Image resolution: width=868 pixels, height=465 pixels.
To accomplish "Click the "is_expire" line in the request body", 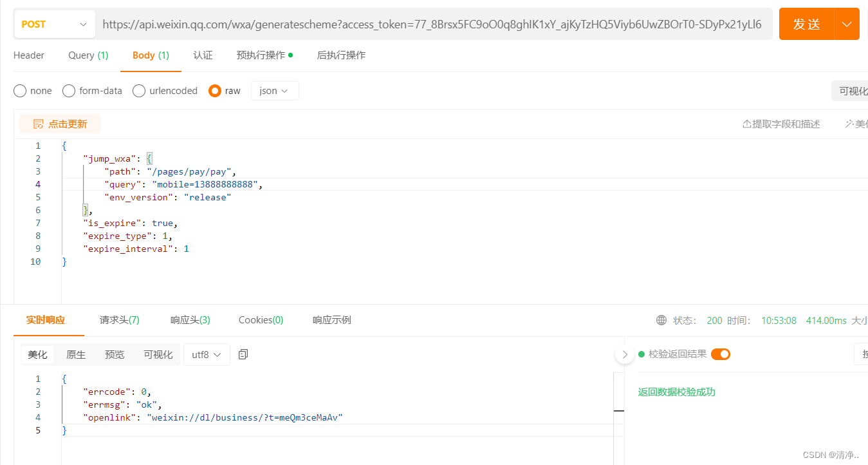I will [130, 223].
